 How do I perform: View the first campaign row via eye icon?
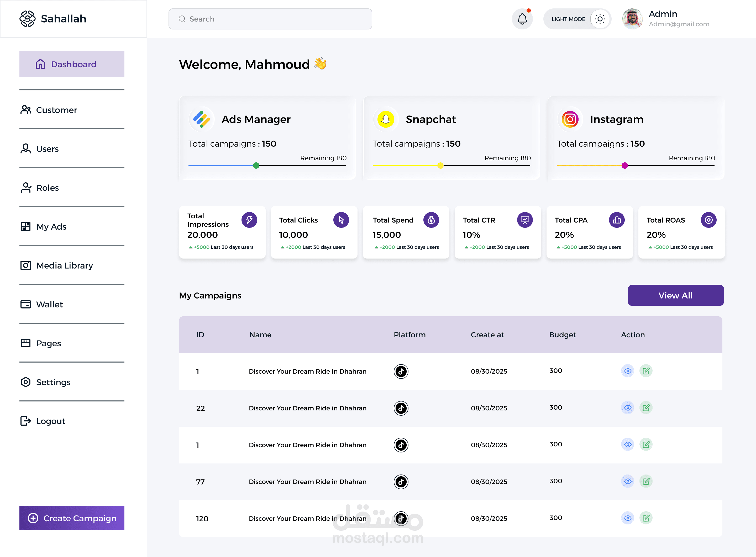click(x=628, y=371)
